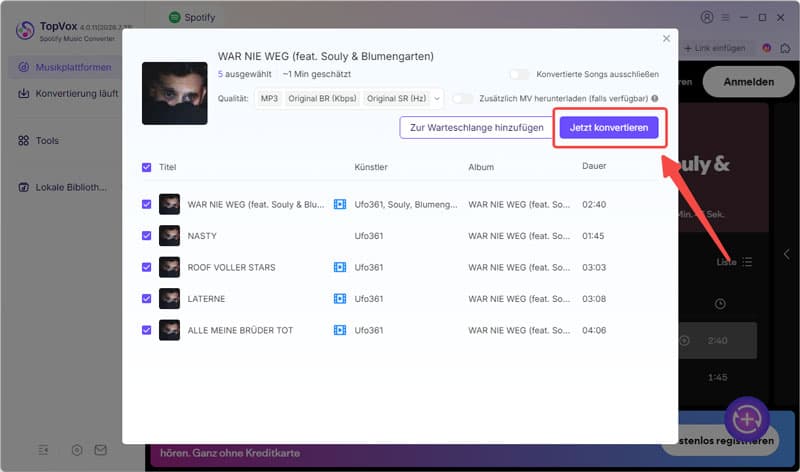Viewport: 800px width, 472px height.
Task: Open Lokale Bibliothek in the sidebar
Action: 62,187
